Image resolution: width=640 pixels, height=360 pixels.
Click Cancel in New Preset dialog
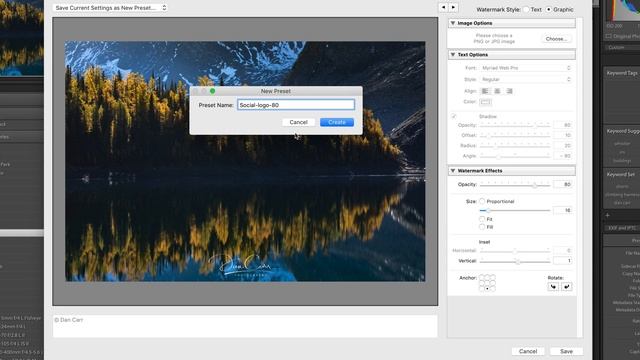click(298, 122)
